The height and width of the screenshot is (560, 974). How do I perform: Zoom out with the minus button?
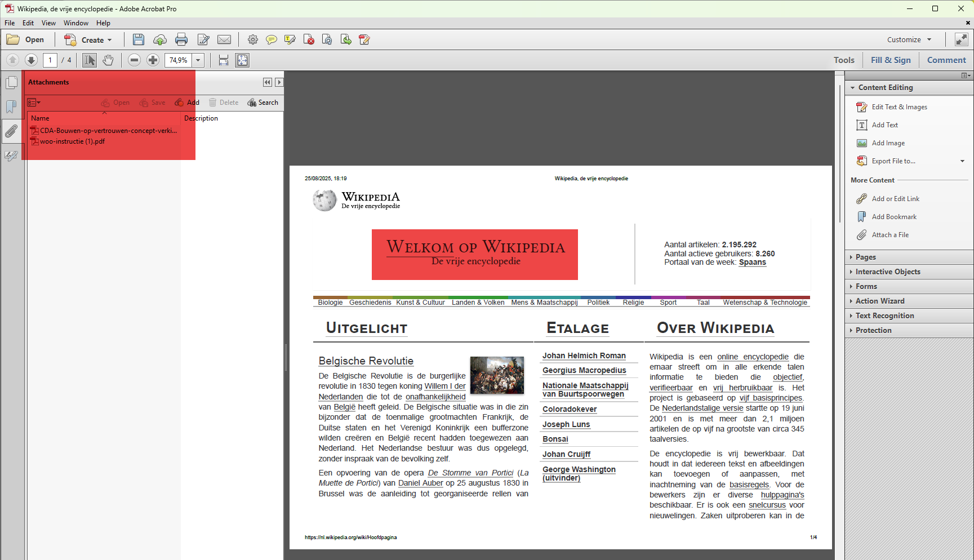click(x=134, y=60)
